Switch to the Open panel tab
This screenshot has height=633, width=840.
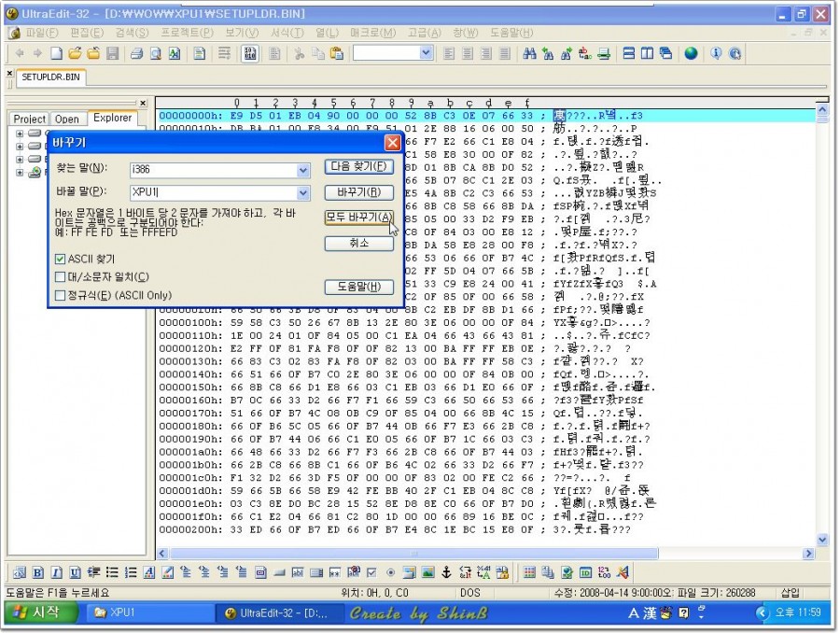click(66, 119)
